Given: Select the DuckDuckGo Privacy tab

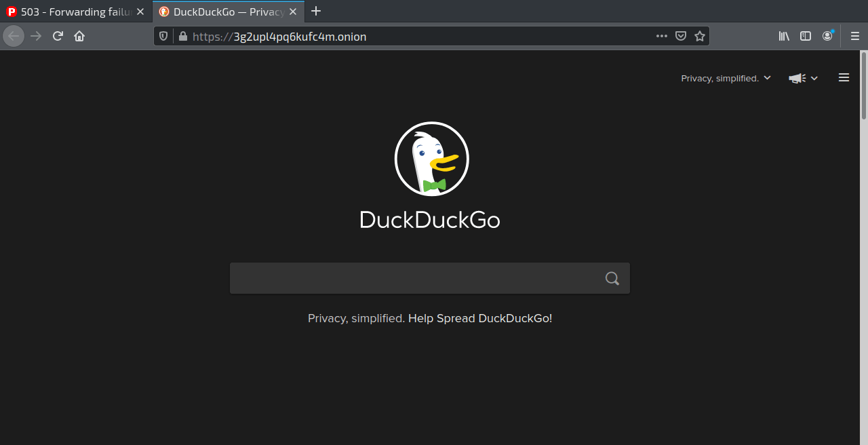Looking at the screenshot, I should click(x=229, y=12).
